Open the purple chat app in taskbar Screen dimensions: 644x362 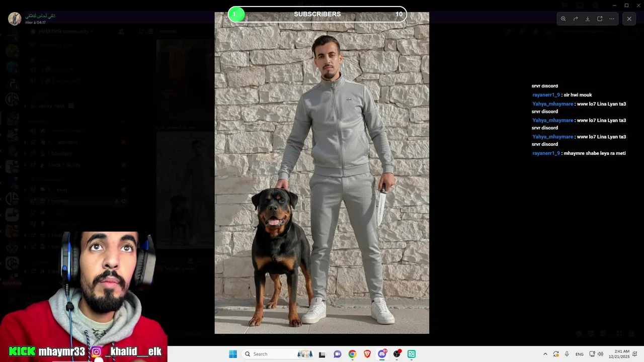338,354
